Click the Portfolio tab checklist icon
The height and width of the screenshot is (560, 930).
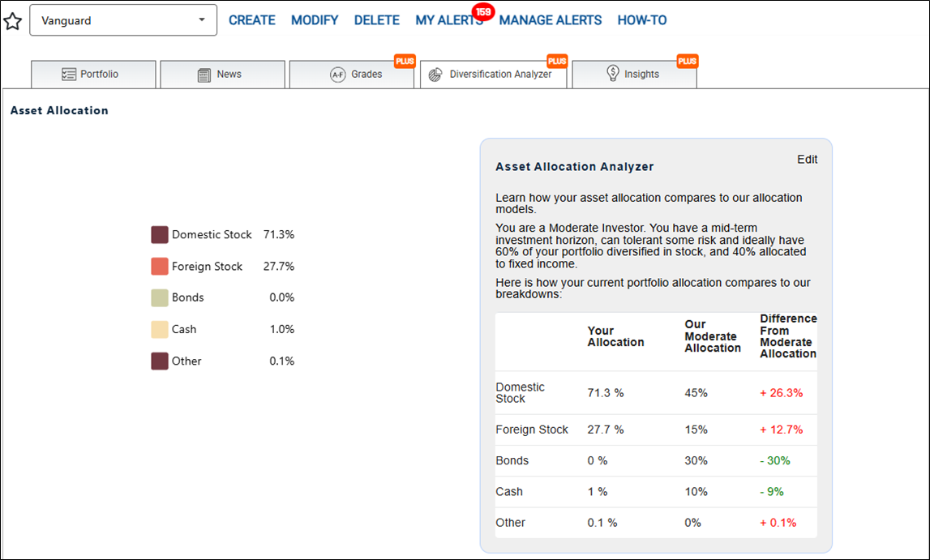(69, 74)
